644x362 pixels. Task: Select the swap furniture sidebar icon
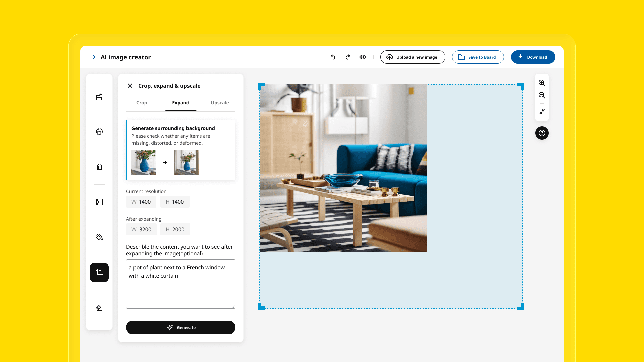click(x=99, y=132)
